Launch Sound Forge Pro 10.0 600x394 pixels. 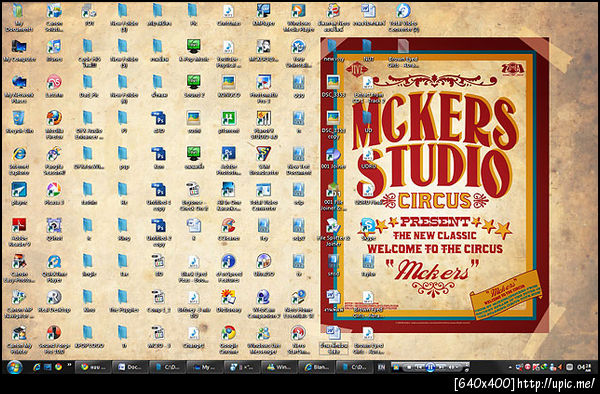point(54,339)
